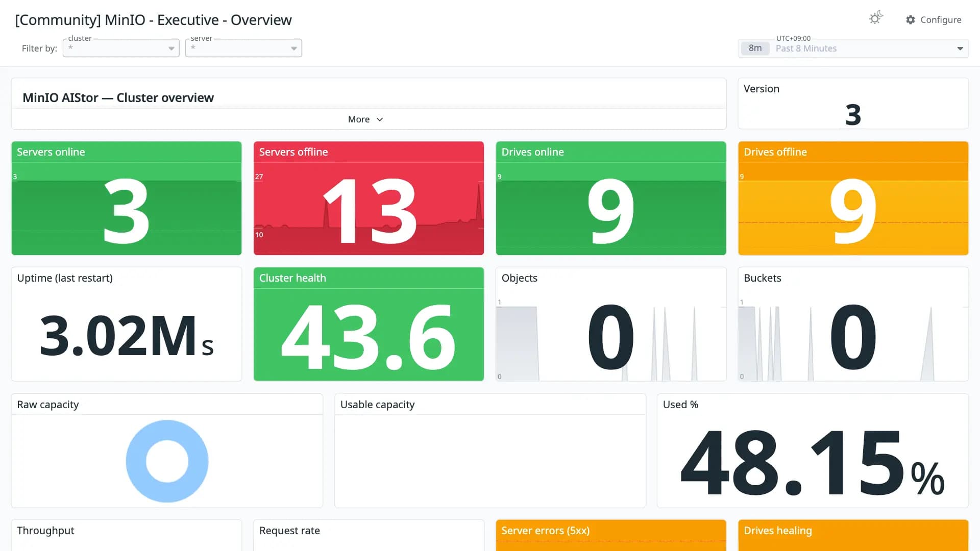
Task: Click the Version widget value 3
Action: pyautogui.click(x=853, y=114)
